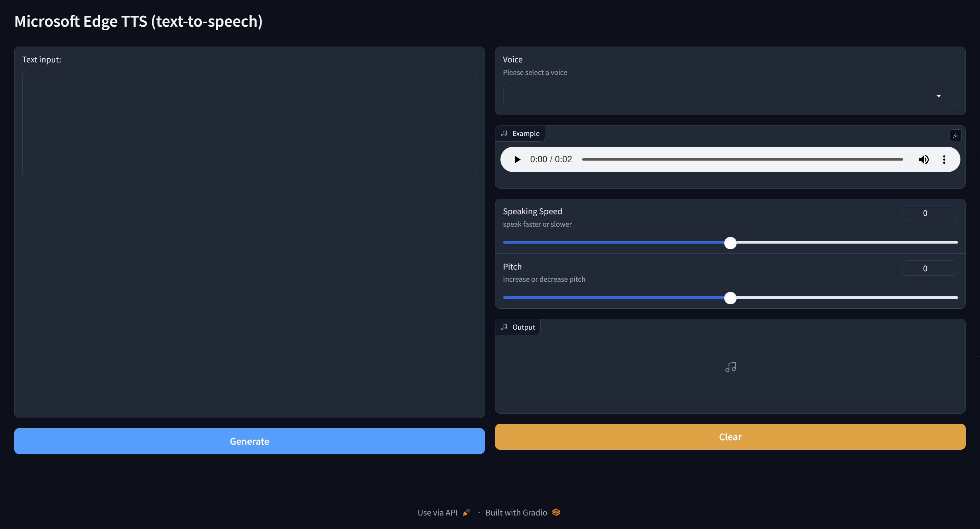
Task: Click the Generate button
Action: [249, 441]
